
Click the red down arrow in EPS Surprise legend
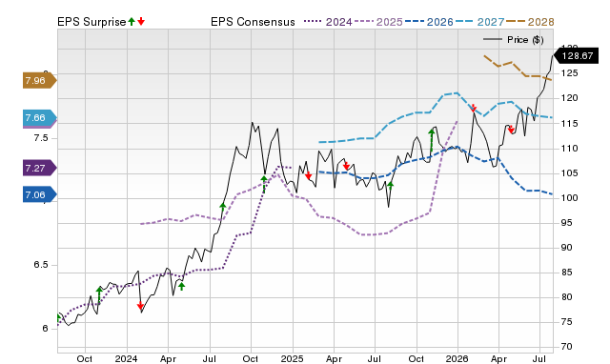pyautogui.click(x=141, y=21)
